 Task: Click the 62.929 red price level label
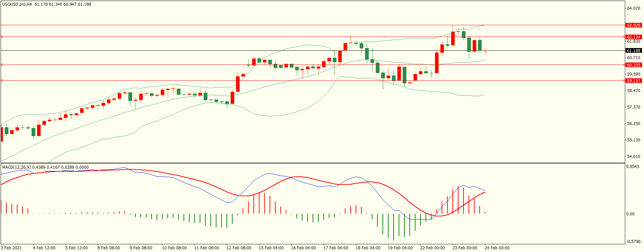pyautogui.click(x=633, y=25)
